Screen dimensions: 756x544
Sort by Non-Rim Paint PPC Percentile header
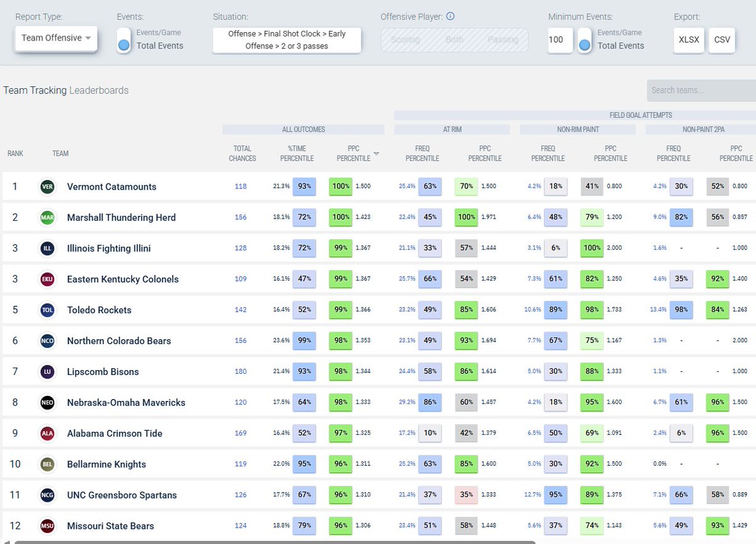610,154
